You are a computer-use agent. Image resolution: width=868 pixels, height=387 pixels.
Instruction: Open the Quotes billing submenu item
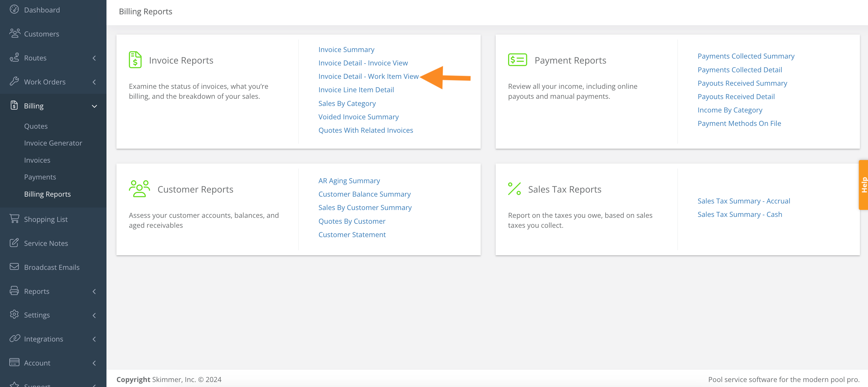pyautogui.click(x=36, y=126)
